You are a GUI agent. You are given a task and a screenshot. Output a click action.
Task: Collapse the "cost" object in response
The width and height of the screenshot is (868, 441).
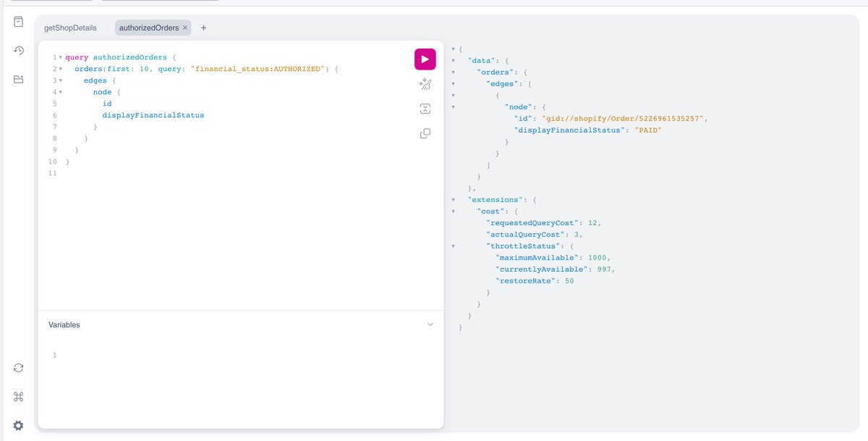pos(454,211)
